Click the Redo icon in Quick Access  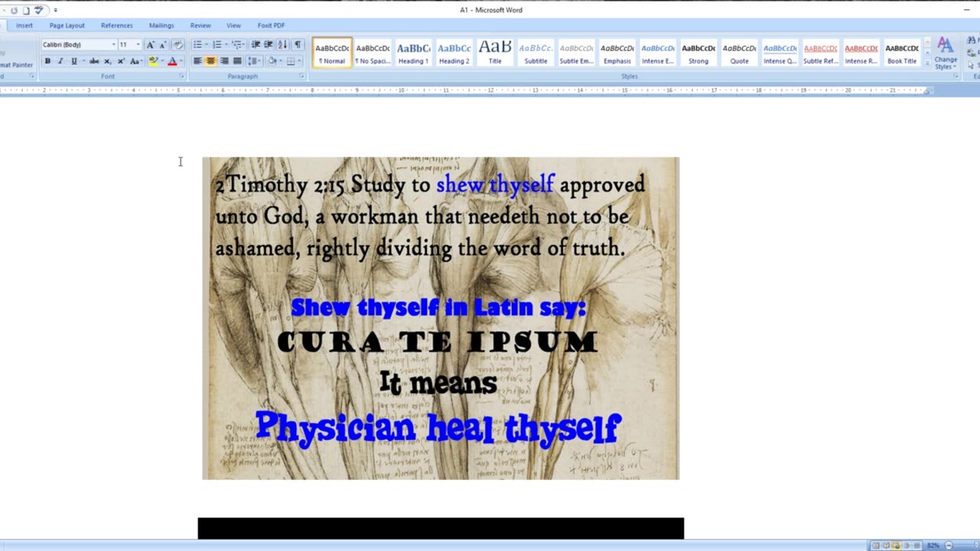14,11
